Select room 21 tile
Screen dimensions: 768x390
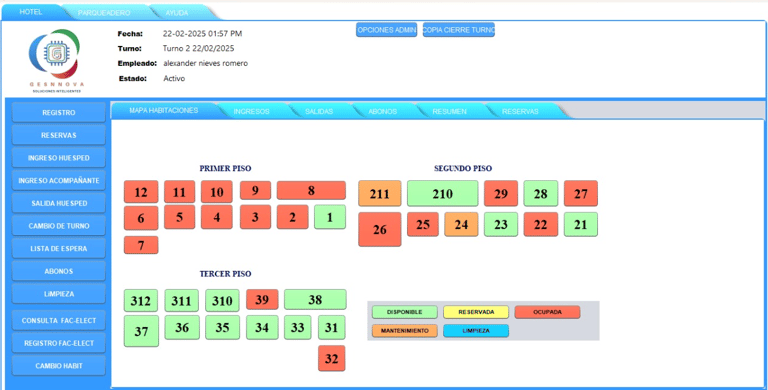581,224
